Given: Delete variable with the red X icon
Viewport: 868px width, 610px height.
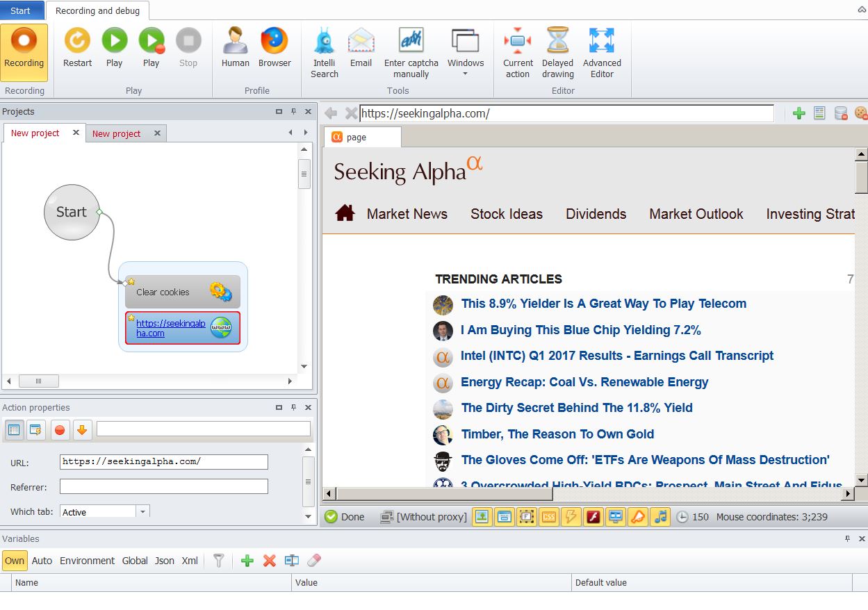Looking at the screenshot, I should 270,561.
